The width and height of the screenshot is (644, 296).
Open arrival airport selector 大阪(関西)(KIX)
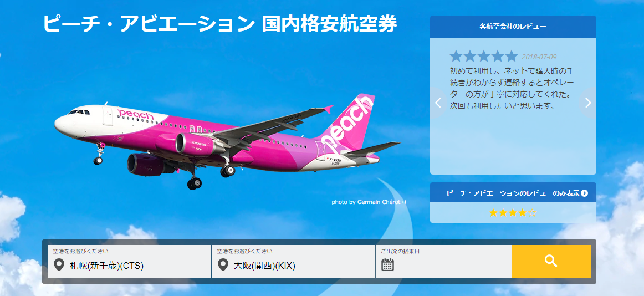[293, 262]
